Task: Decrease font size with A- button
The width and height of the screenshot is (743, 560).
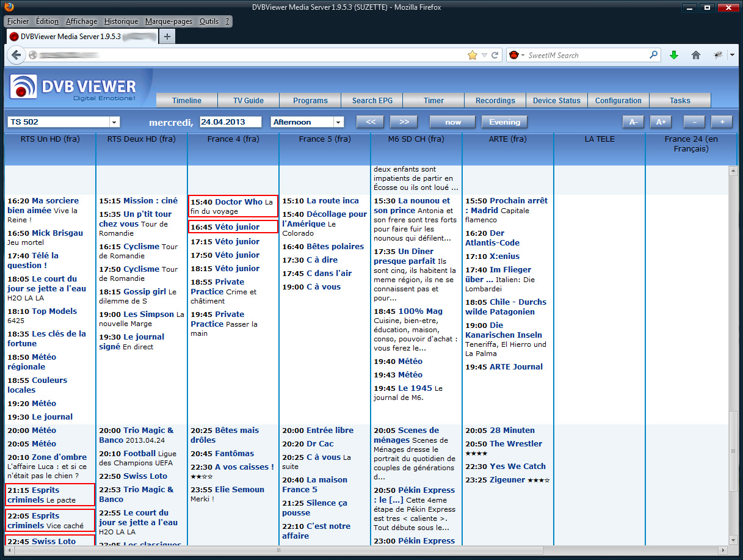Action: (633, 122)
